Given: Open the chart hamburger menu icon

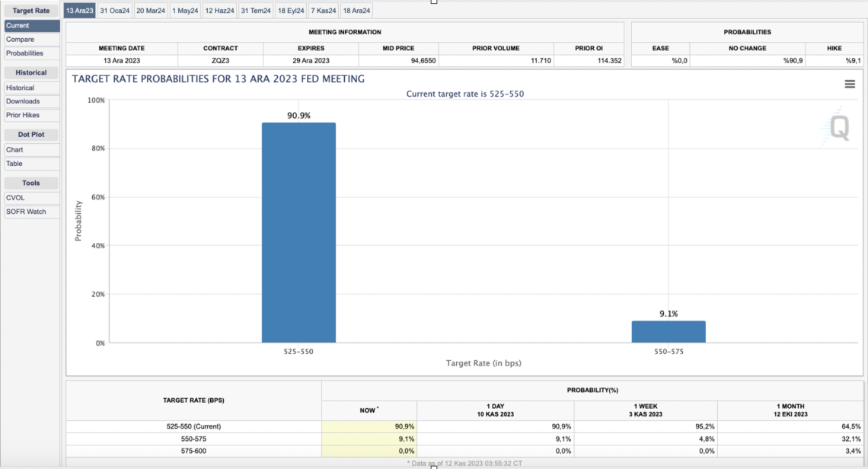Looking at the screenshot, I should point(850,85).
